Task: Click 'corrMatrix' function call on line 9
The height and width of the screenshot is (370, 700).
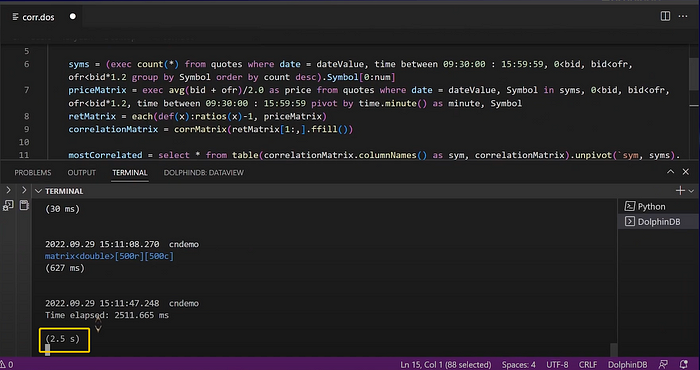Action: pyautogui.click(x=200, y=129)
